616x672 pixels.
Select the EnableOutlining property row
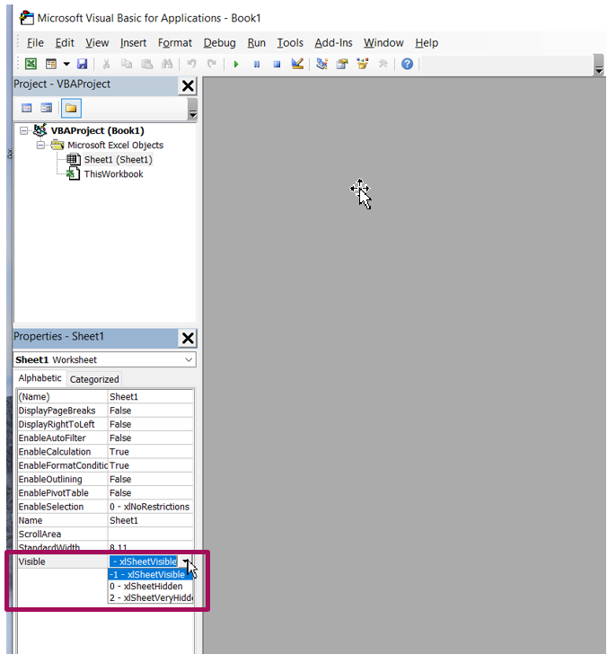(105, 479)
